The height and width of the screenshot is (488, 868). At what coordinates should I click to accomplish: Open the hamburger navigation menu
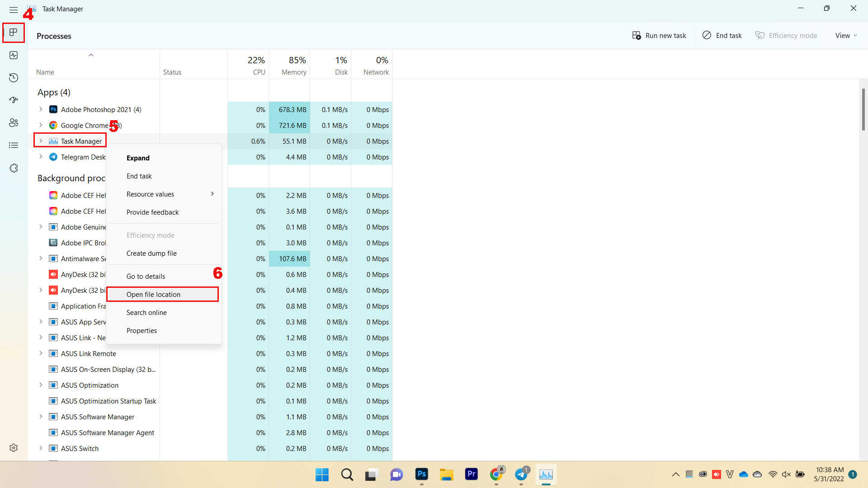point(14,9)
